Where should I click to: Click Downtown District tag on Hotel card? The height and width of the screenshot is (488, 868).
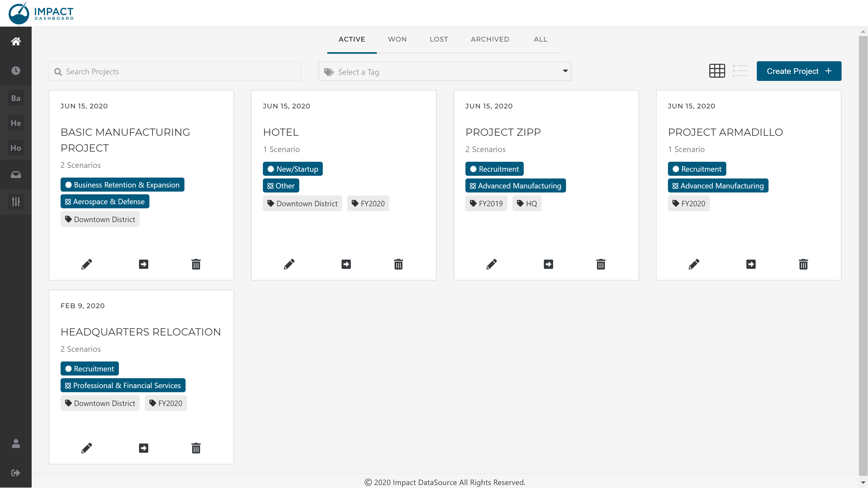303,203
